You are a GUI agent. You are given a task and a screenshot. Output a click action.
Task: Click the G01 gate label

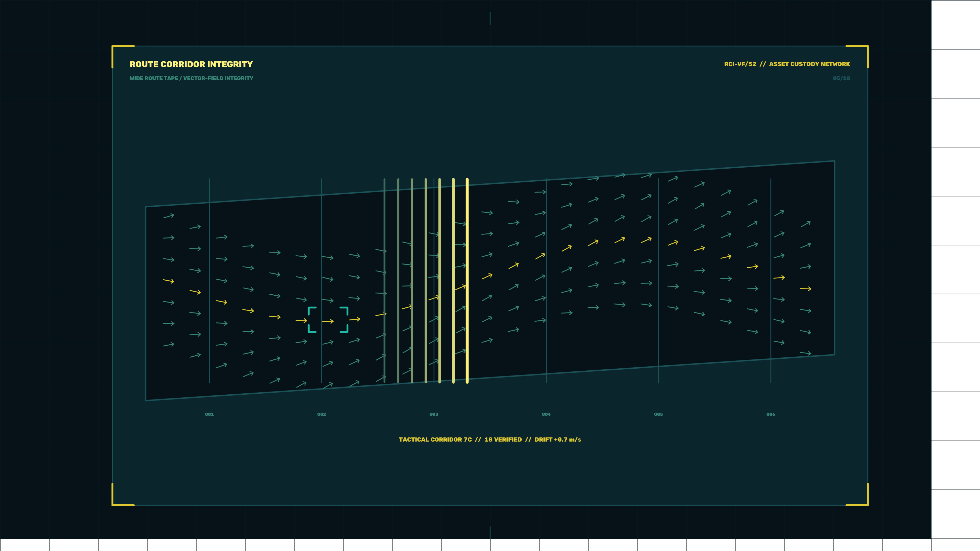209,414
